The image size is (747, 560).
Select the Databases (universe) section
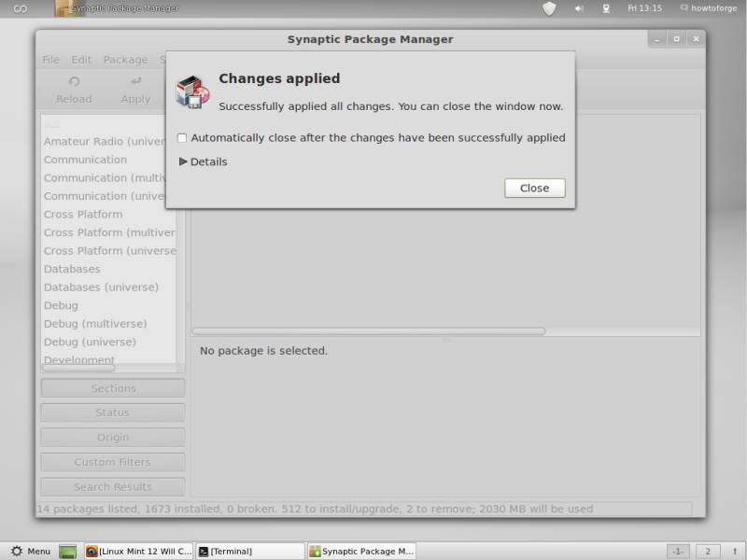(101, 287)
